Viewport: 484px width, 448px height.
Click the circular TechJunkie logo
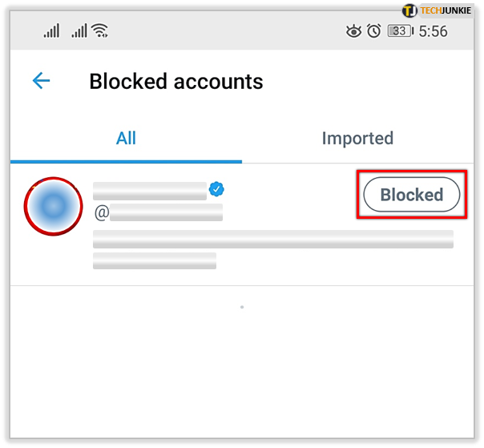[x=410, y=10]
